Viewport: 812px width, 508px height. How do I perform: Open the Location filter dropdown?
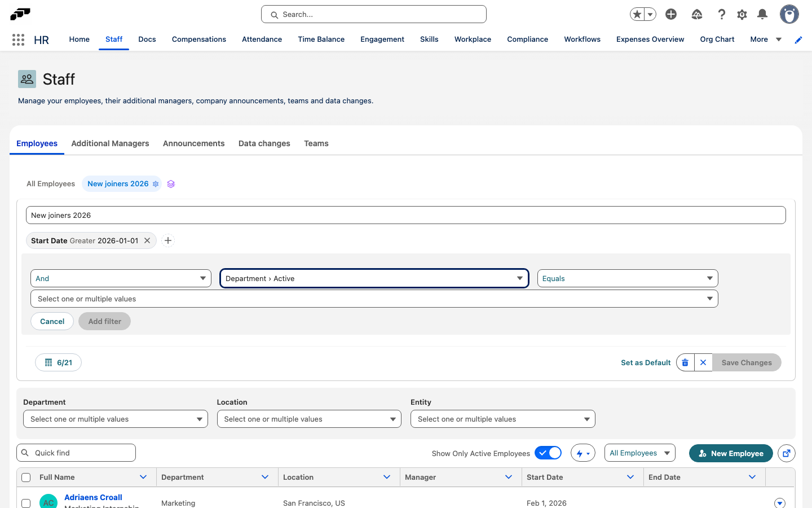(x=309, y=419)
